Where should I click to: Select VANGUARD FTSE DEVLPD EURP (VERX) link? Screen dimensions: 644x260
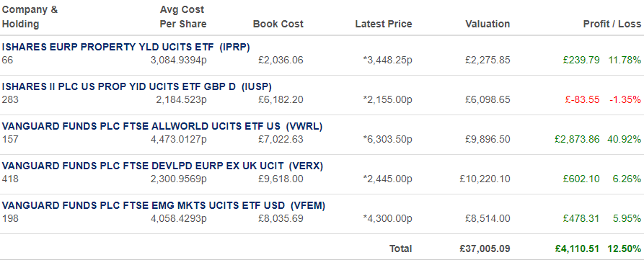[x=163, y=166]
